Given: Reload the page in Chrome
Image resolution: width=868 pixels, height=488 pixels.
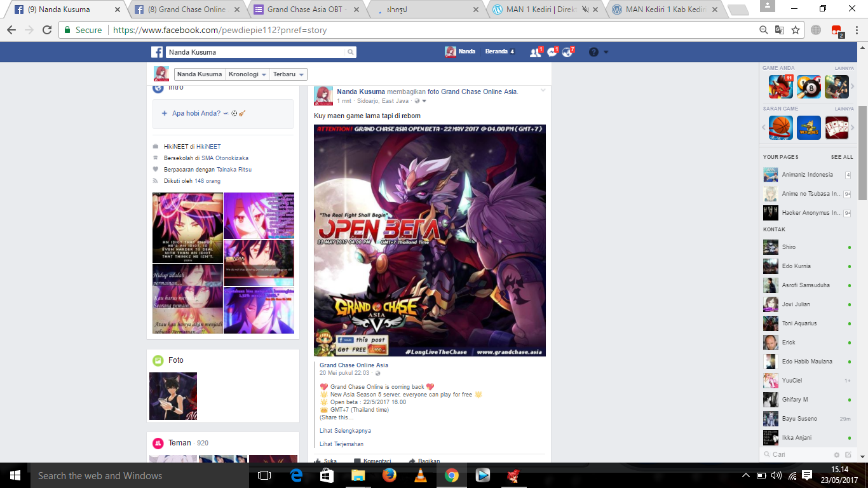Looking at the screenshot, I should (47, 30).
